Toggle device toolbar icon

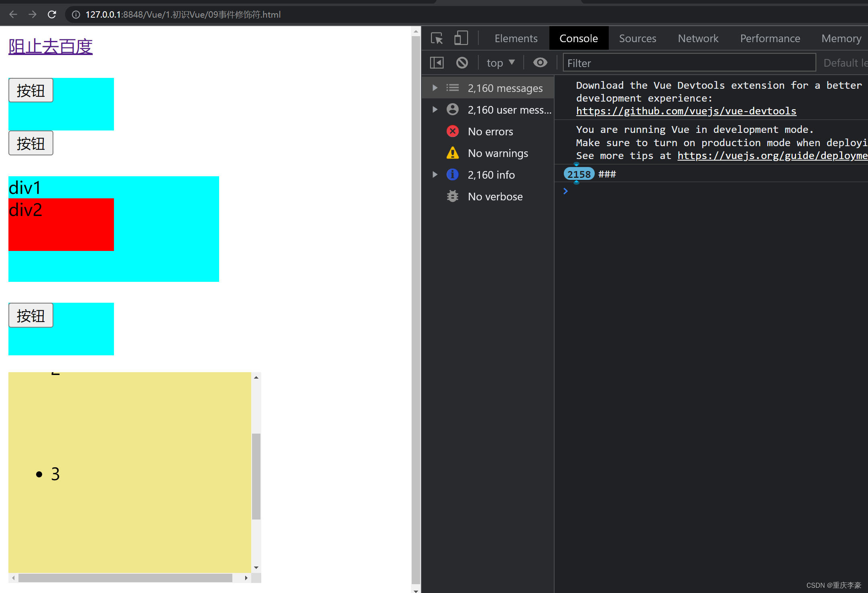pyautogui.click(x=461, y=39)
